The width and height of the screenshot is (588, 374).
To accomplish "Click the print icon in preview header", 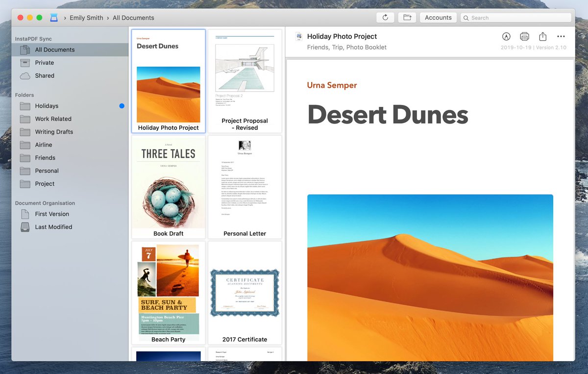I will coord(524,37).
